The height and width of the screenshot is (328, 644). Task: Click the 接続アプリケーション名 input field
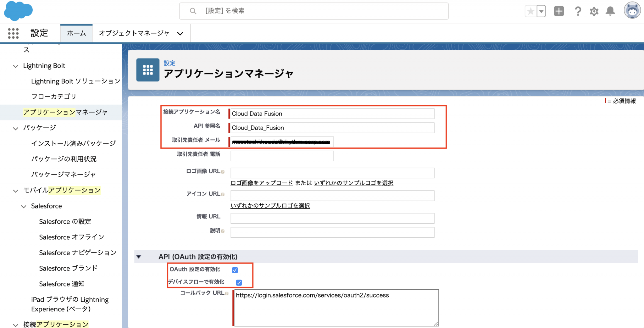(332, 114)
